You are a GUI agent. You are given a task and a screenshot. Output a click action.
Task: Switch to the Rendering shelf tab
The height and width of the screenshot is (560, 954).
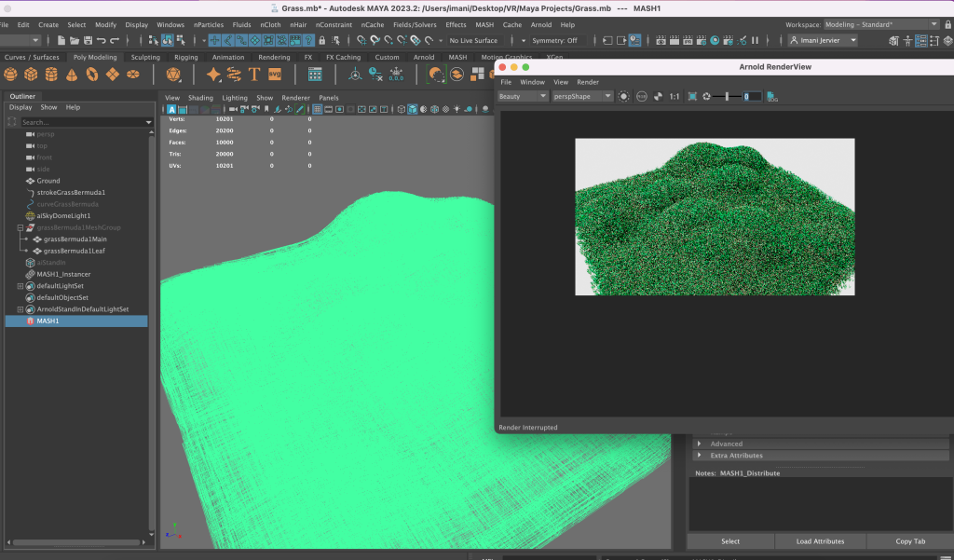pos(274,57)
